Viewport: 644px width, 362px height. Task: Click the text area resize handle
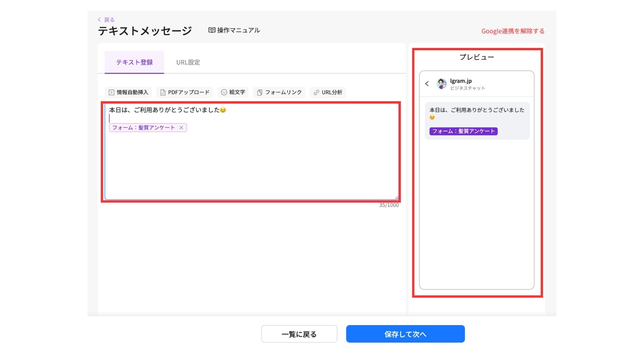tap(396, 198)
